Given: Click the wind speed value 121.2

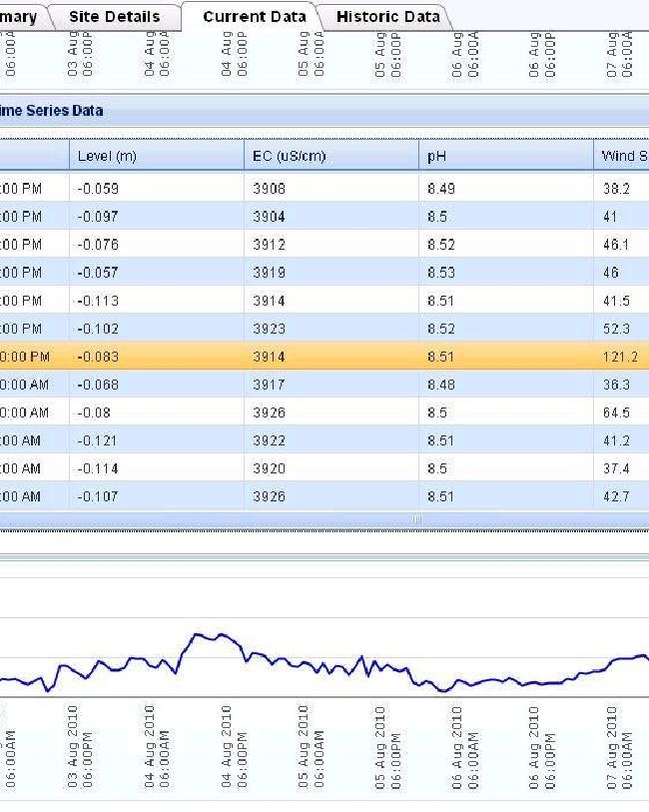Looking at the screenshot, I should 620,357.
